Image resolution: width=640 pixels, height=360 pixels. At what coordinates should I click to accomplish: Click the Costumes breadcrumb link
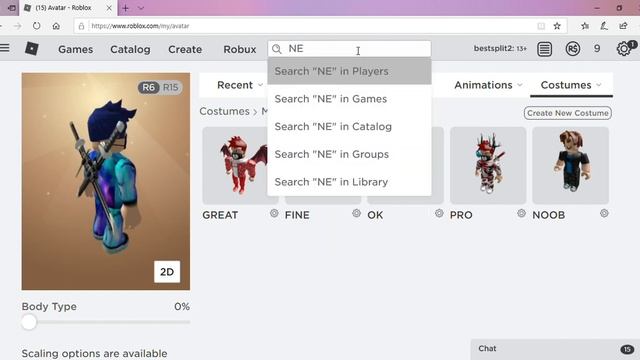tap(224, 111)
